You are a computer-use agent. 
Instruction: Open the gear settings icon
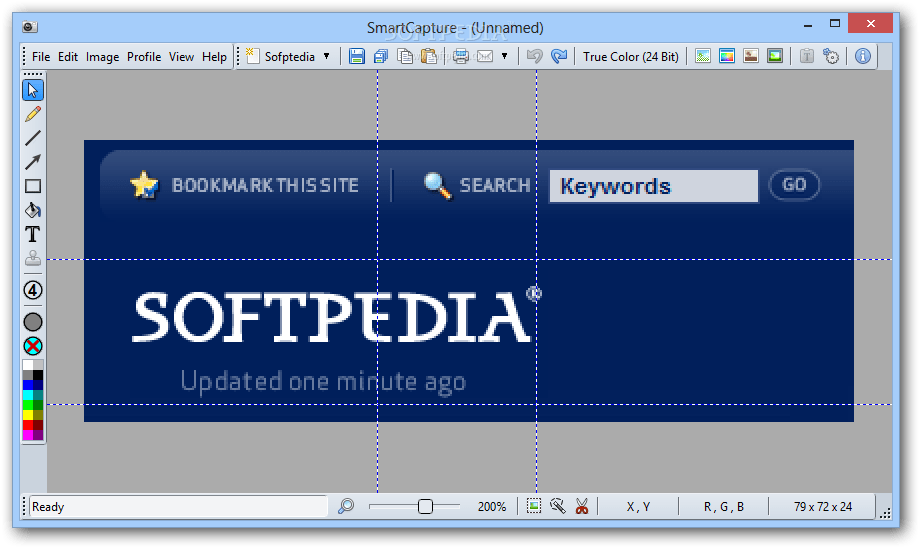point(831,56)
